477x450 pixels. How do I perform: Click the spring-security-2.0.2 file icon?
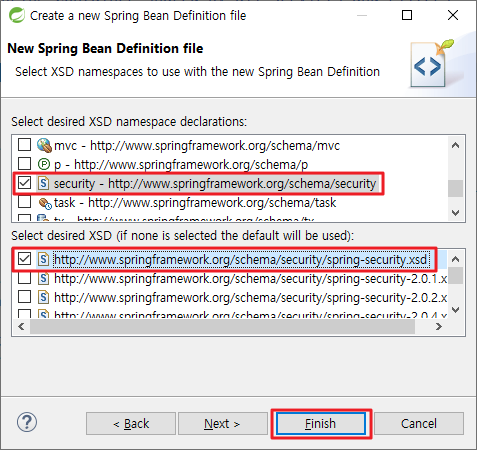(x=44, y=297)
